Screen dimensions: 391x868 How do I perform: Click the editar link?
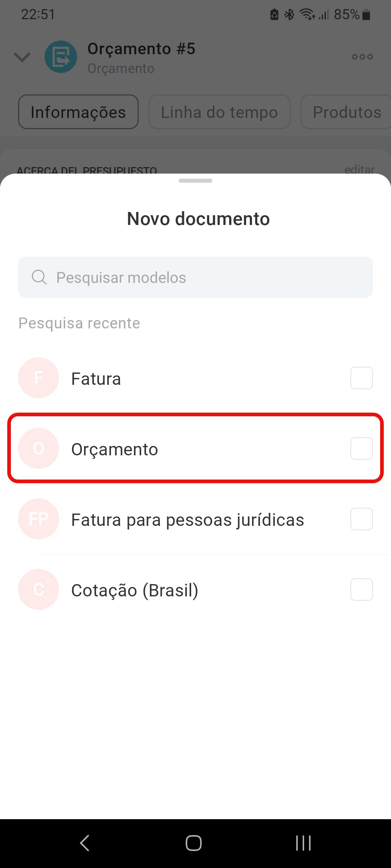[x=359, y=169]
